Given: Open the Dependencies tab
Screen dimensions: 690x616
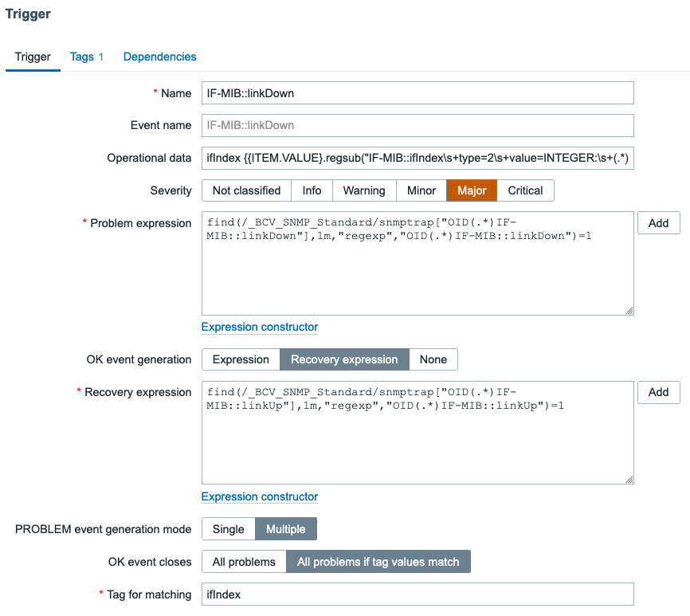Looking at the screenshot, I should pos(159,57).
